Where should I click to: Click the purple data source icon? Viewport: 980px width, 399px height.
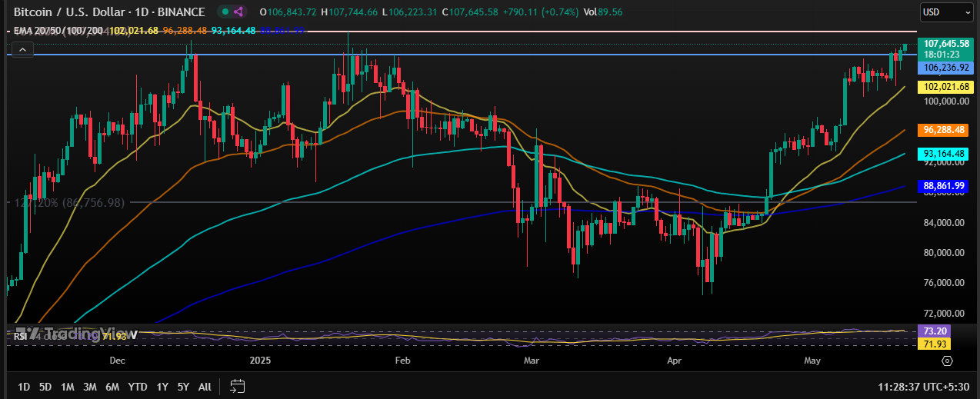click(238, 12)
